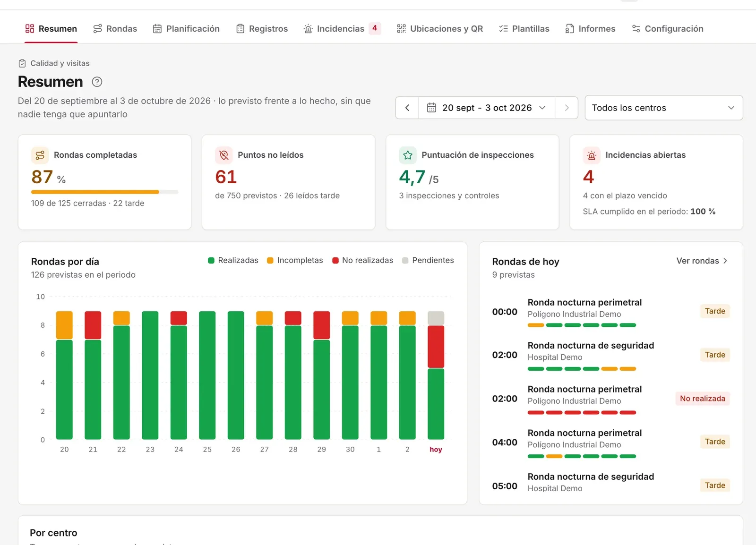The width and height of the screenshot is (756, 545).
Task: Click the Puntos no leídos card icon
Action: [223, 155]
